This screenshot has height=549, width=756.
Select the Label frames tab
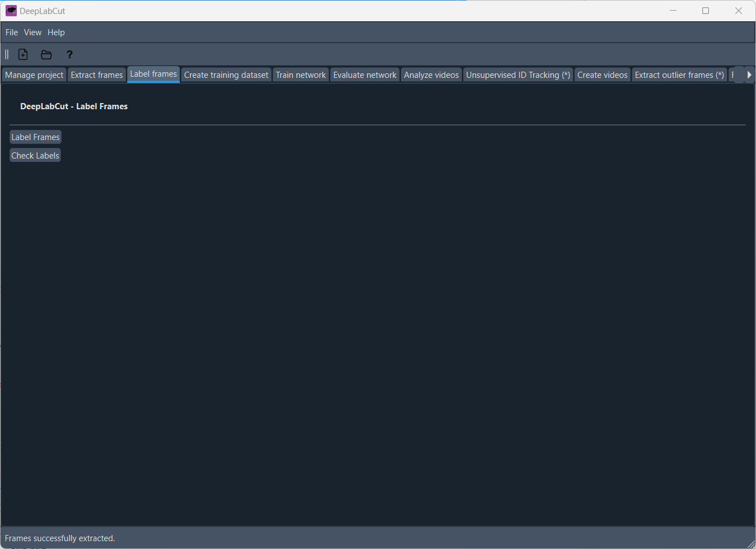pos(153,74)
